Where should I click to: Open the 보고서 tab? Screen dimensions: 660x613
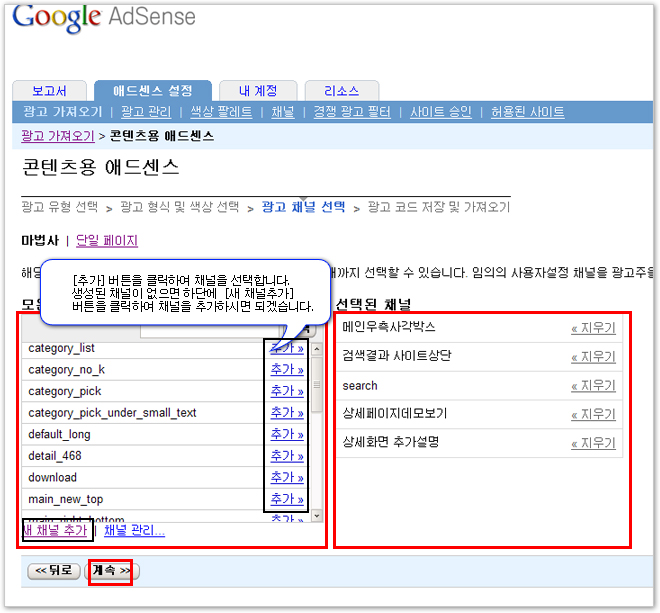click(x=49, y=91)
